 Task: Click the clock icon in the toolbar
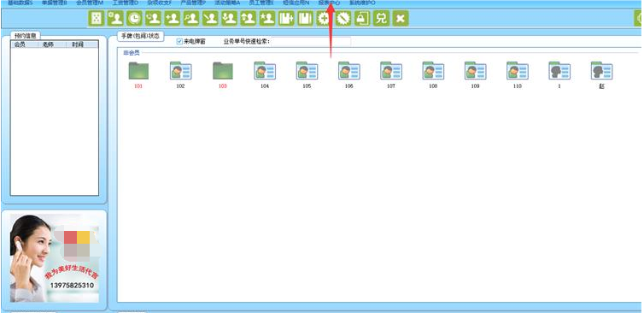(134, 19)
